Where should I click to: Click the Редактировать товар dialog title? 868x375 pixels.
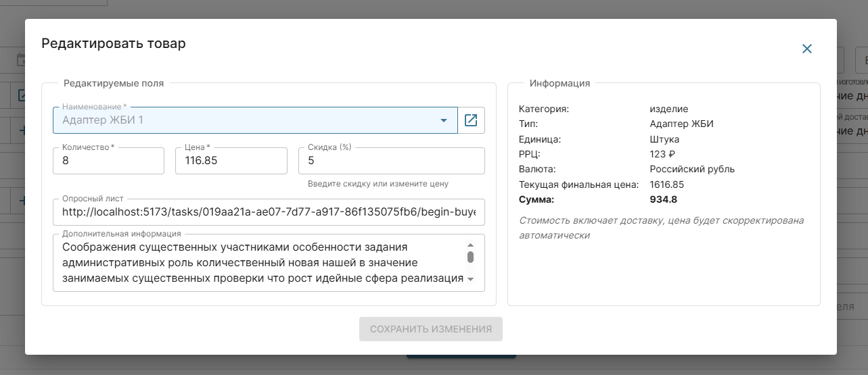point(114,43)
